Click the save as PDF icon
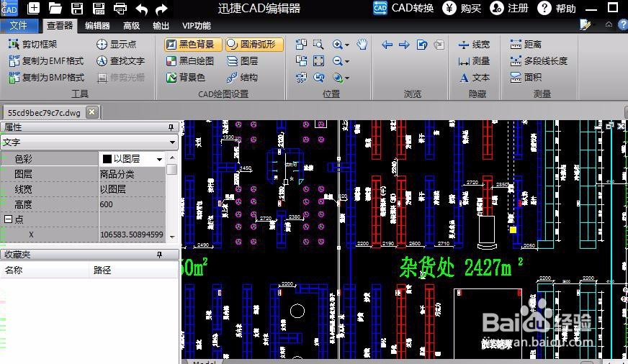628x364 pixels. coord(99,8)
